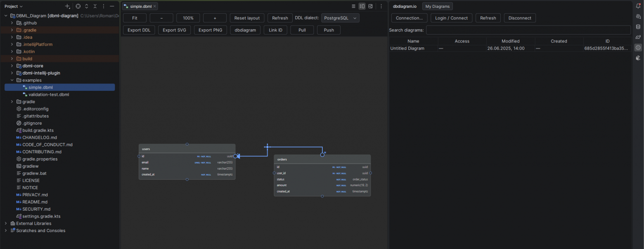Click Collapse All icon in Project panel
This screenshot has width=644, height=249.
point(95,6)
